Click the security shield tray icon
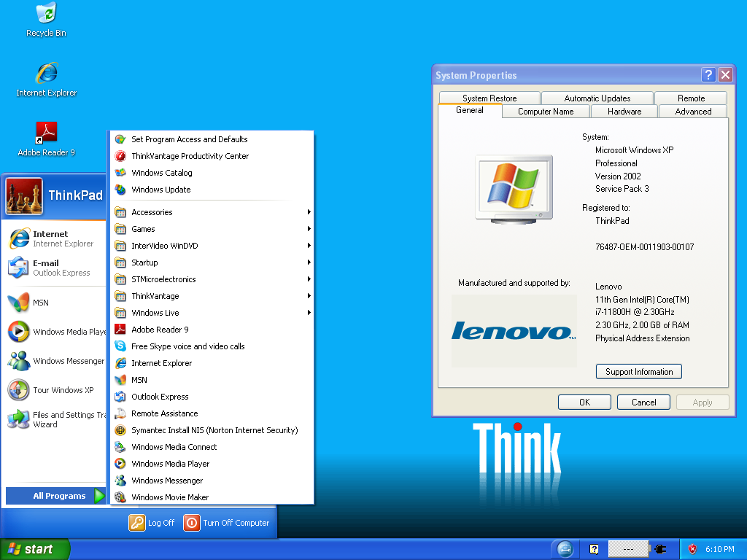Screen dimensions: 747x560 [x=692, y=549]
